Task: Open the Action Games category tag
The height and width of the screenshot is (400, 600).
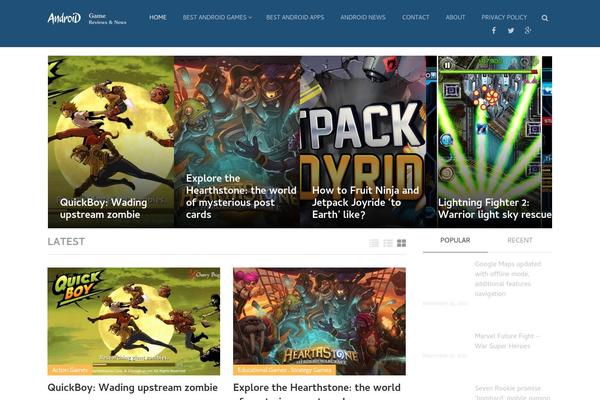Action: (70, 370)
